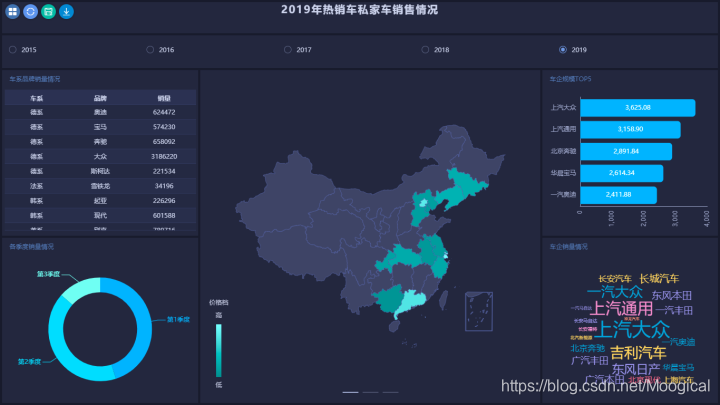
Task: Click the 第1季度 donut chart label
Action: tap(178, 319)
